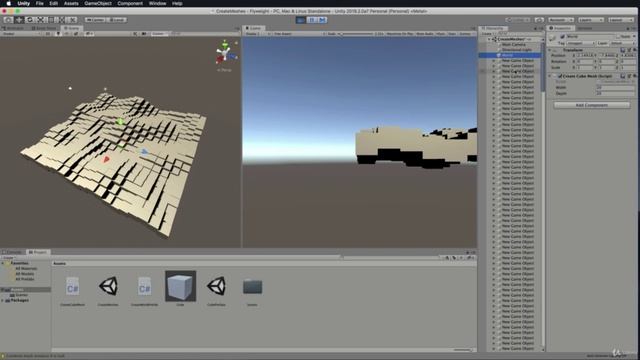Viewport: 640px width, 360px height.
Task: Select the Rect tool in toolbar
Action: (51, 20)
